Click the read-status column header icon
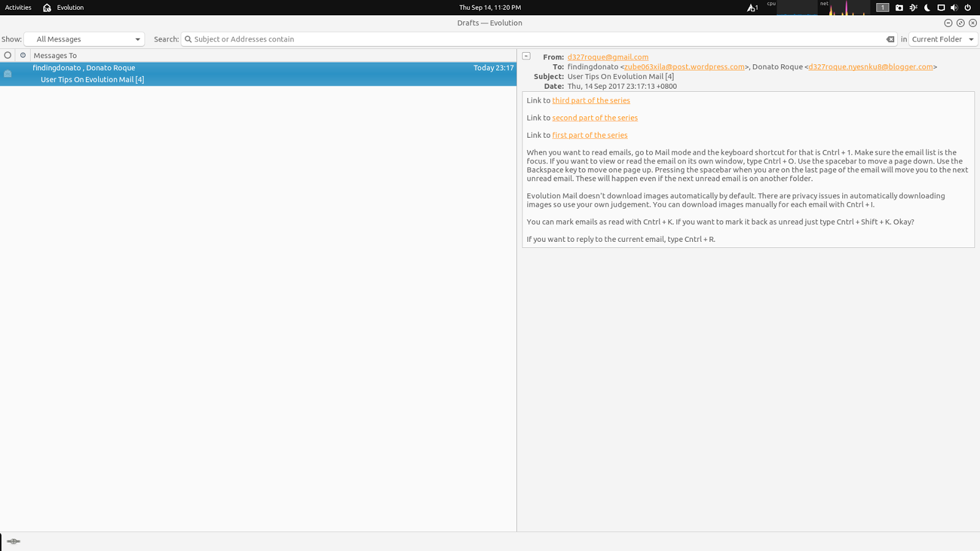The height and width of the screenshot is (551, 980). tap(7, 55)
